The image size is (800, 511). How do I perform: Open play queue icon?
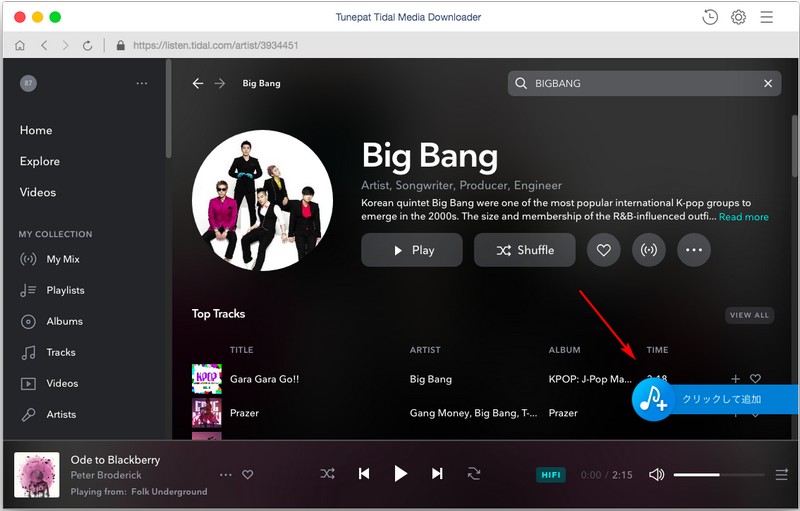pyautogui.click(x=782, y=475)
